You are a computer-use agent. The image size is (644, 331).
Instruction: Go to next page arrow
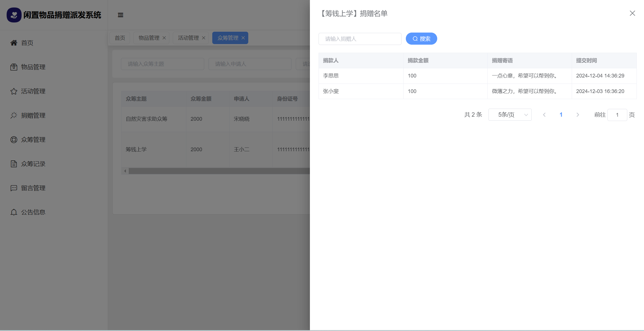pyautogui.click(x=577, y=115)
